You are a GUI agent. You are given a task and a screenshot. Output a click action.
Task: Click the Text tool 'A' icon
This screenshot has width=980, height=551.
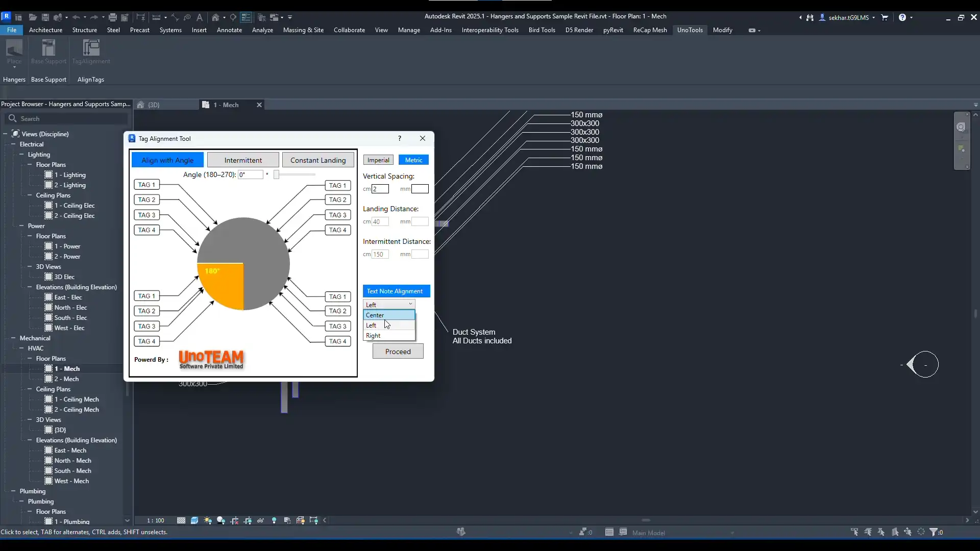200,17
